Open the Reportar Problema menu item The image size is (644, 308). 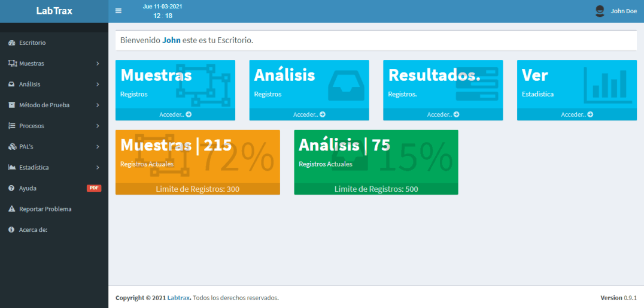click(45, 209)
